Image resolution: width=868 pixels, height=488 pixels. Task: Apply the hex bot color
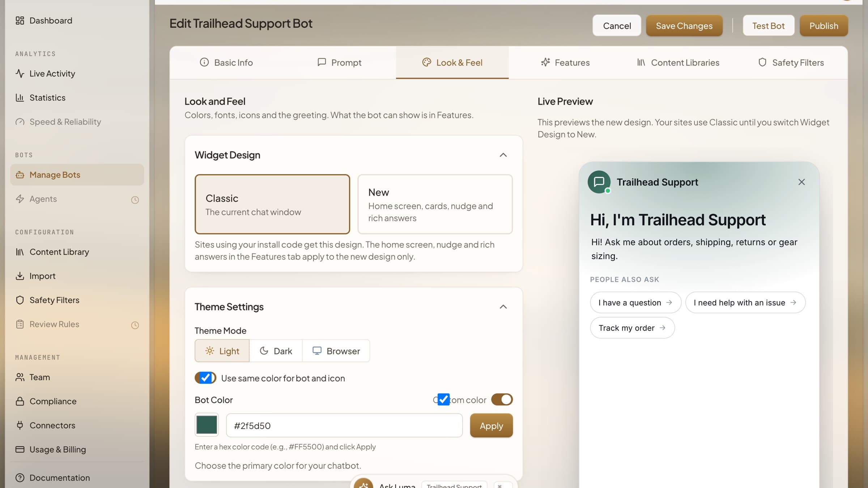pos(491,425)
